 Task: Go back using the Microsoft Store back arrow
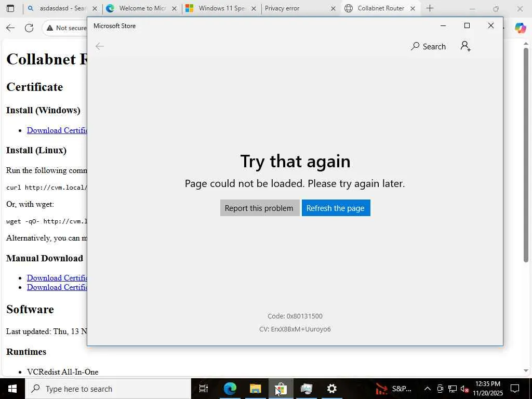point(99,46)
